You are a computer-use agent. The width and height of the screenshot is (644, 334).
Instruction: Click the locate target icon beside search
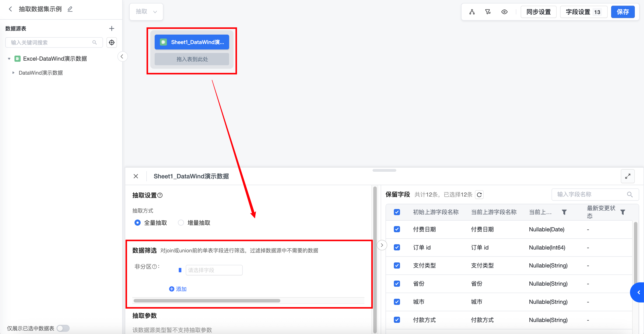[111, 42]
